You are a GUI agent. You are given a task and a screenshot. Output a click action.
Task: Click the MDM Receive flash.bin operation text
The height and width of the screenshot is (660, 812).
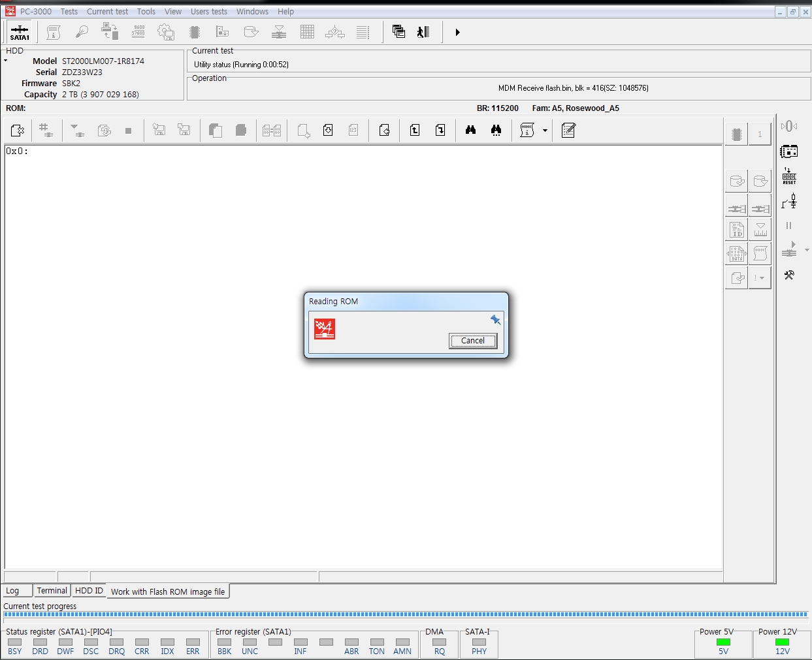tap(574, 88)
